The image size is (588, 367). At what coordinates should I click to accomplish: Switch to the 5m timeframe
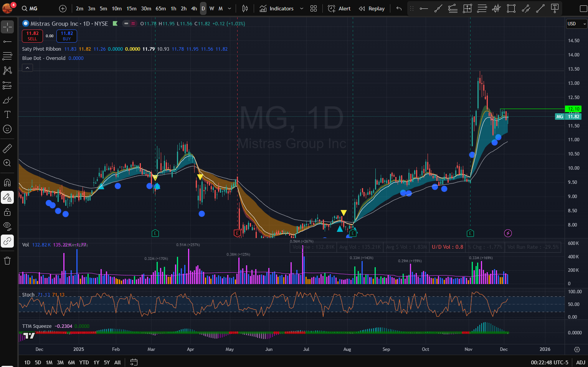click(103, 8)
